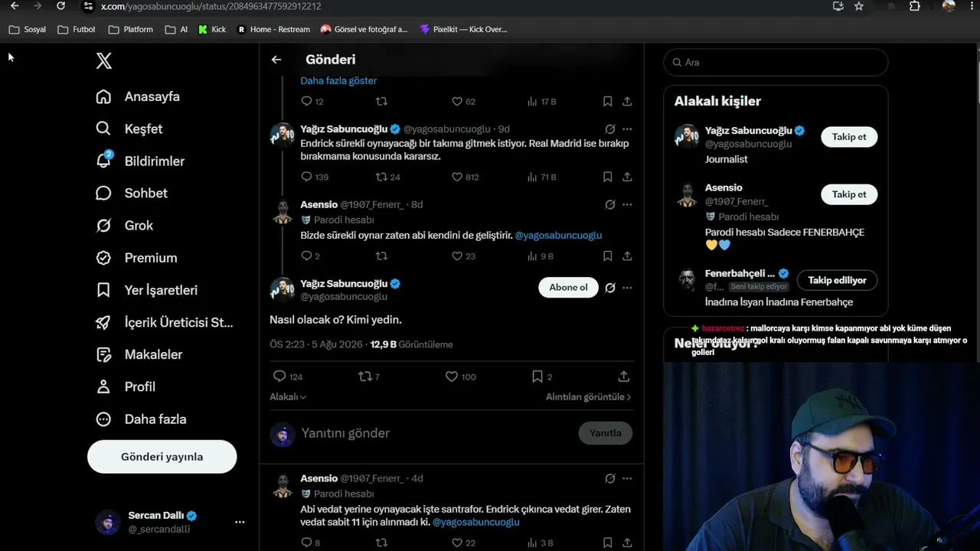The height and width of the screenshot is (551, 980).
Task: Follow Asensio with Takip et
Action: 849,194
